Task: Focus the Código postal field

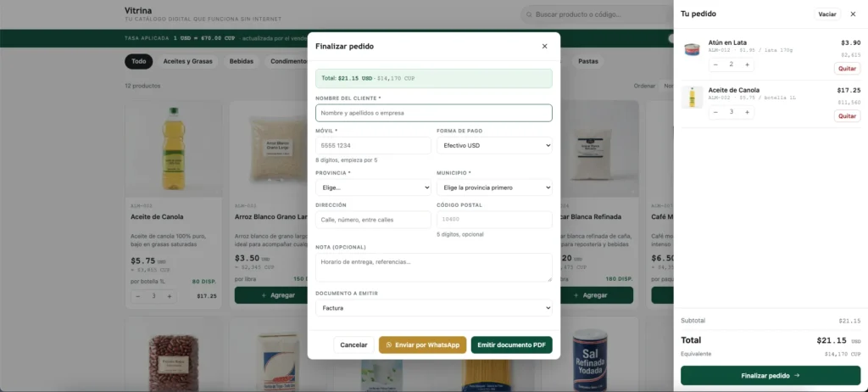Action: [494, 220]
